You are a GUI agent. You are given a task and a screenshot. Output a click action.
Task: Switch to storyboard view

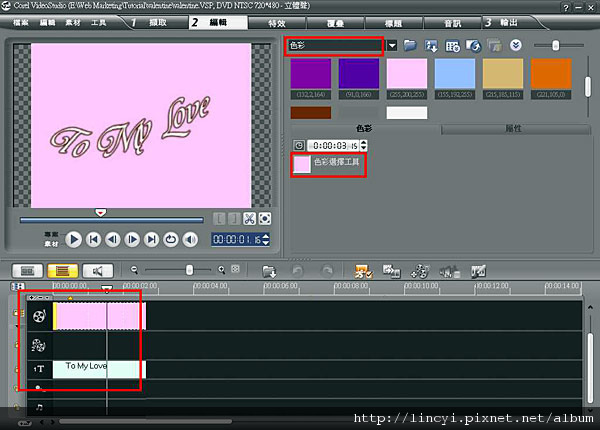point(27,271)
